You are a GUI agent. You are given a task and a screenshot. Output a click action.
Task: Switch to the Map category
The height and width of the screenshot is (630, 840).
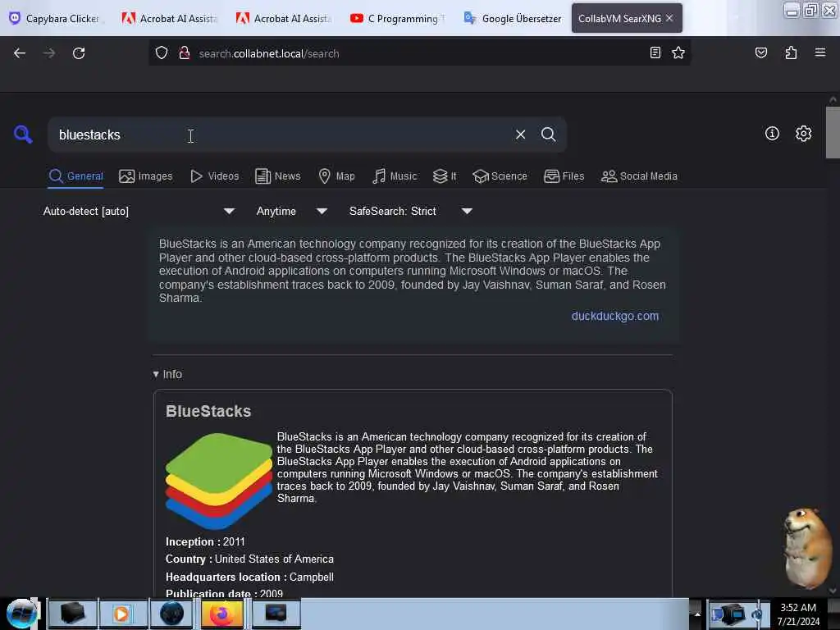pyautogui.click(x=336, y=176)
